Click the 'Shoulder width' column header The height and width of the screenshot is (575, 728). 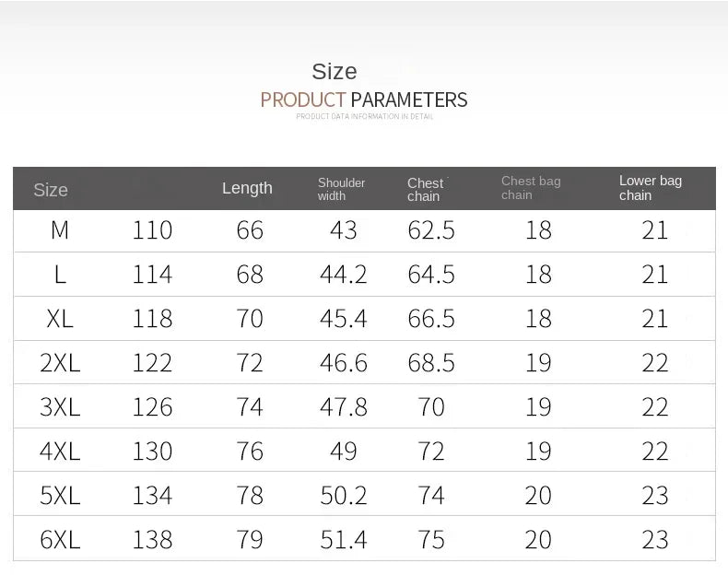click(x=341, y=189)
